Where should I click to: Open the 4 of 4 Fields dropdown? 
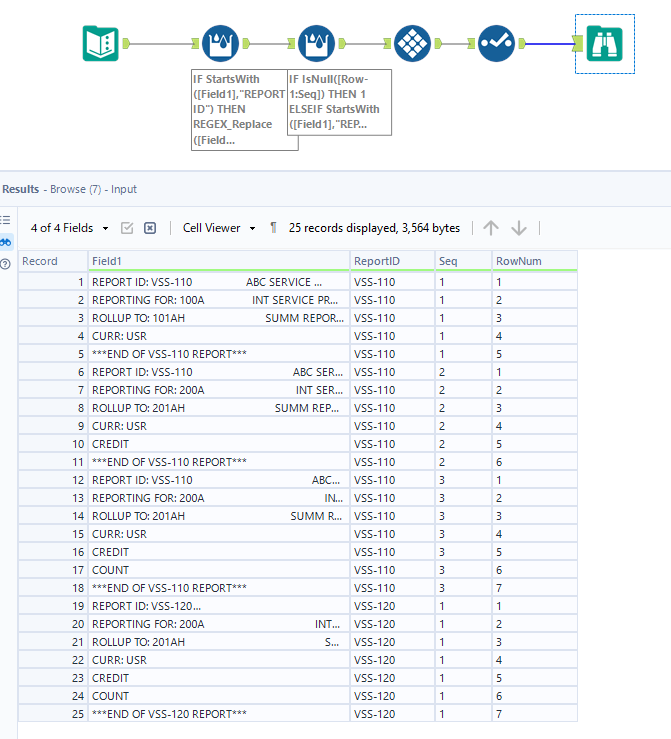(x=69, y=228)
